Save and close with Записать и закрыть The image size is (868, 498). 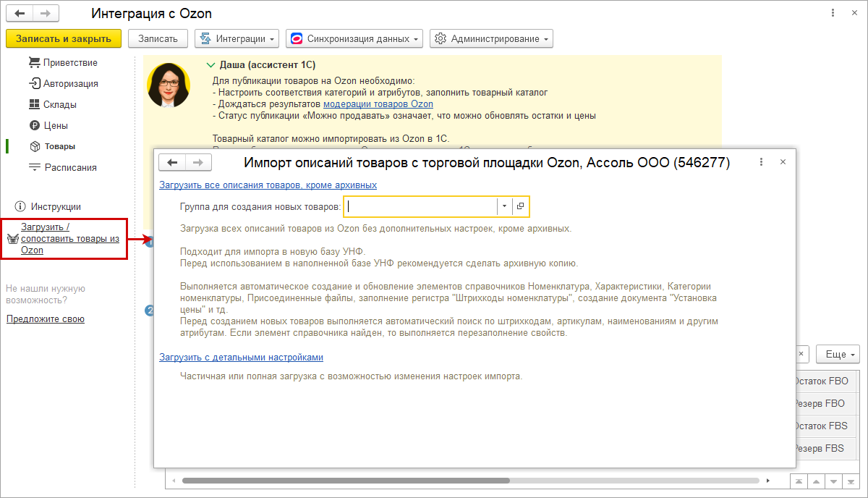64,39
